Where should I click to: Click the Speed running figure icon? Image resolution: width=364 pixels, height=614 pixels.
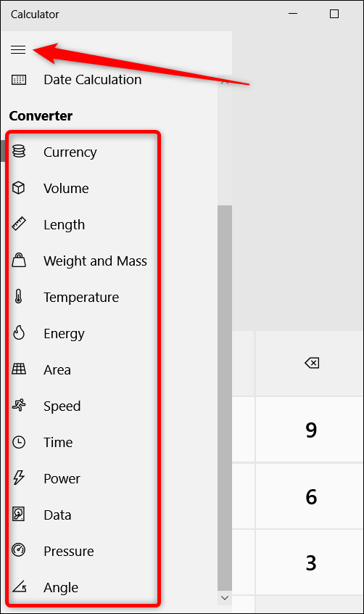[x=19, y=405]
